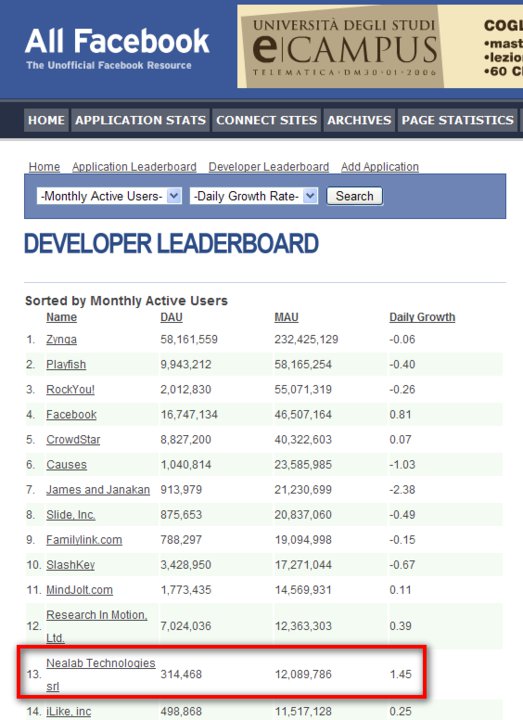Open the Developer Leaderboard link
This screenshot has height=720, width=523.
(269, 167)
